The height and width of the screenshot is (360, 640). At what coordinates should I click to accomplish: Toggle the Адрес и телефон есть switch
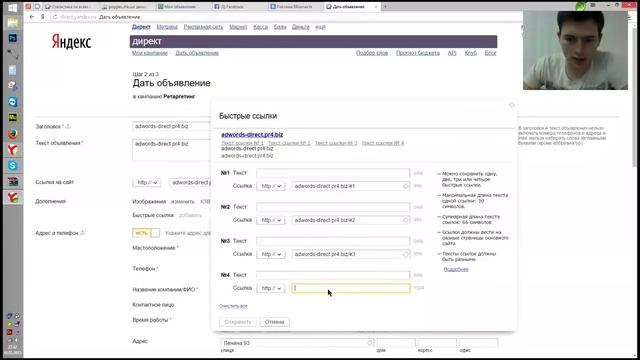[146, 233]
